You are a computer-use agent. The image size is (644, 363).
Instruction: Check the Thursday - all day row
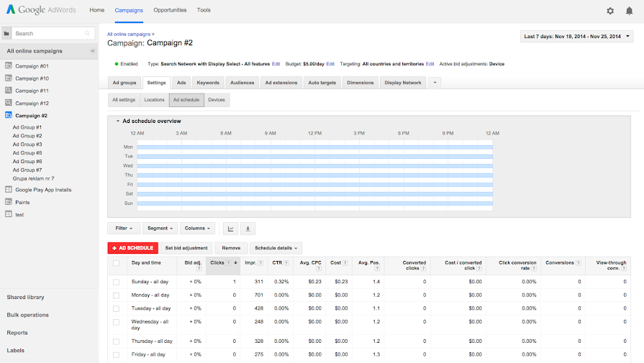(x=117, y=341)
